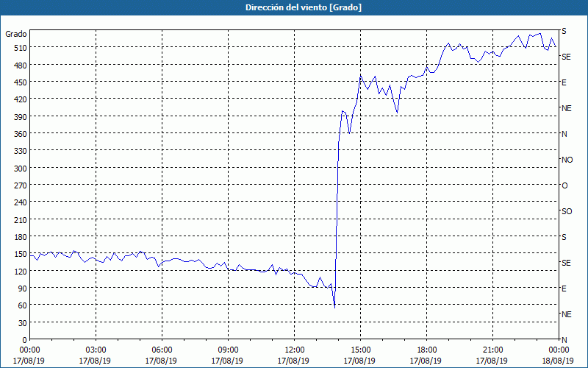Pick the 360 degree tick label
Viewport: 588px width, 368px height.
[21, 134]
